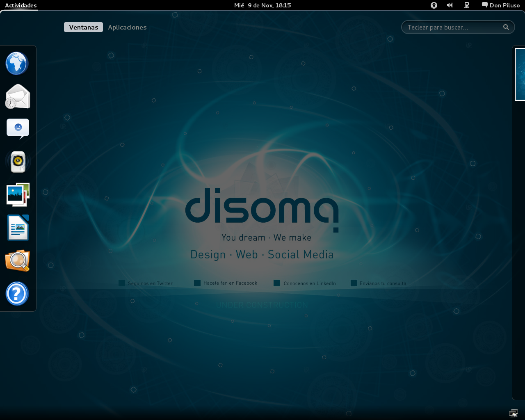525x420 pixels.
Task: Open the folder with magnifier icon
Action: coord(18,260)
